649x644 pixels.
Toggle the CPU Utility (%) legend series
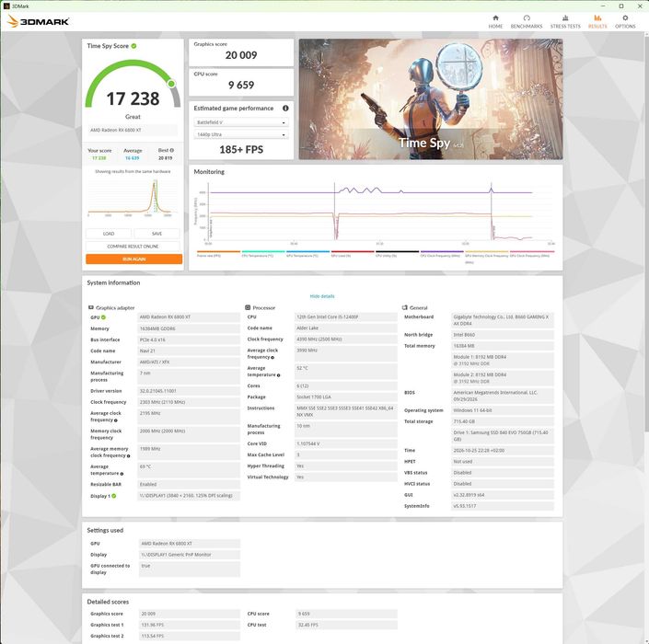point(398,254)
